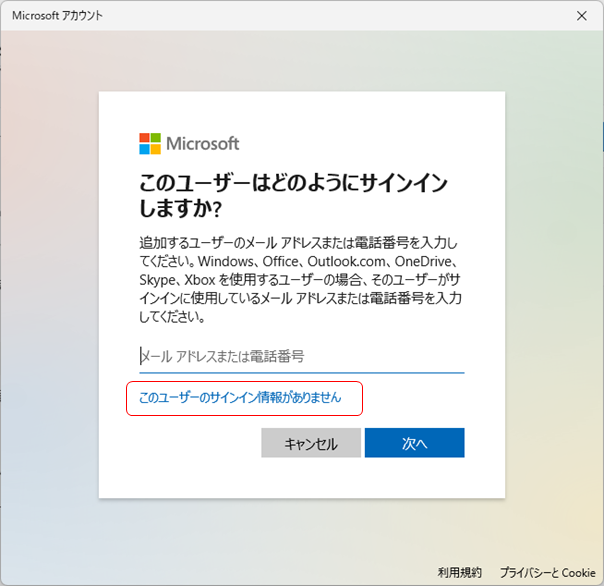Click the Microsoft wordmark text
Viewport: 604px width, 586px height.
[x=202, y=143]
